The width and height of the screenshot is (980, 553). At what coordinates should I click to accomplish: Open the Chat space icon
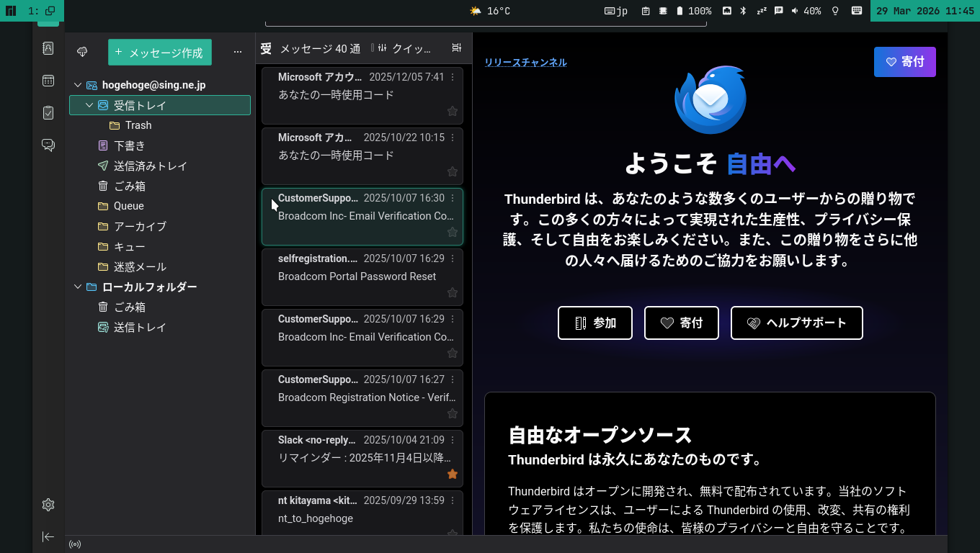[x=48, y=145]
